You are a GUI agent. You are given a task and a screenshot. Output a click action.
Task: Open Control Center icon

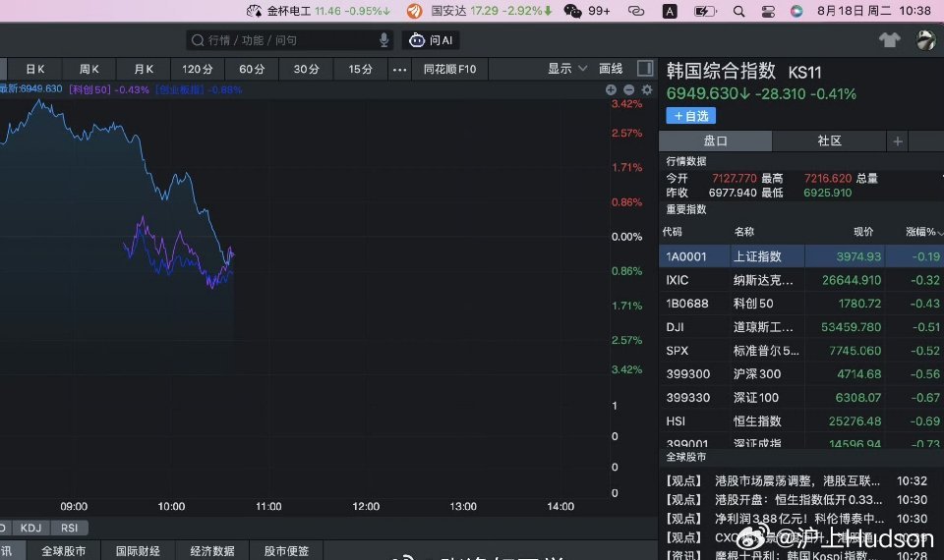point(768,11)
